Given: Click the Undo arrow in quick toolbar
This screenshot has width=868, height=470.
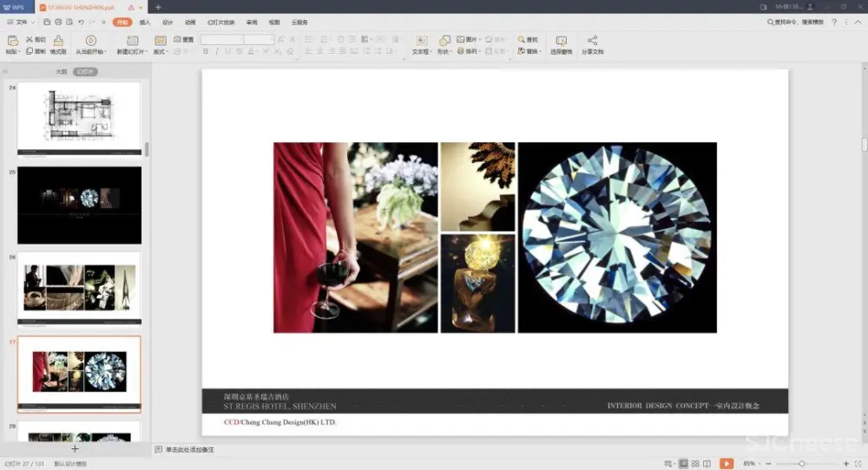Looking at the screenshot, I should coord(81,22).
